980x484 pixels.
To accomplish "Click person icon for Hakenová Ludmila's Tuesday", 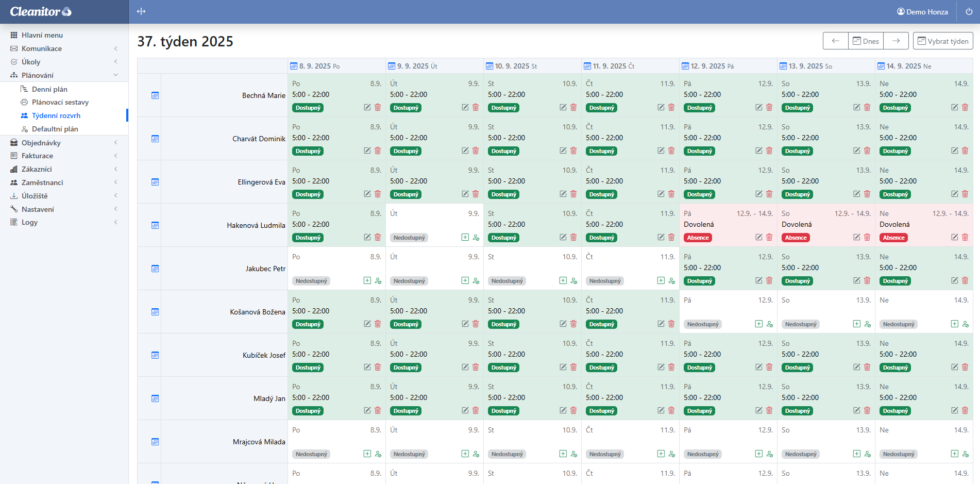I will (476, 238).
